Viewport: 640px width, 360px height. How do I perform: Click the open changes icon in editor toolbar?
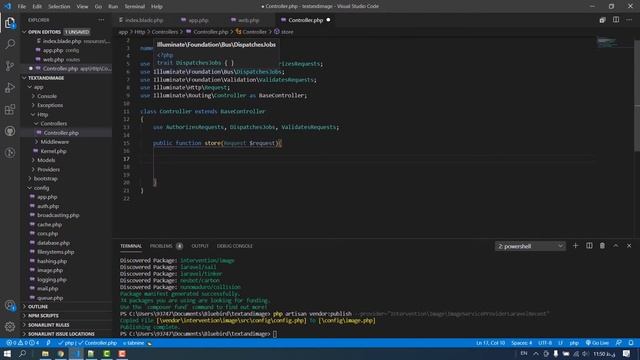tap(602, 20)
